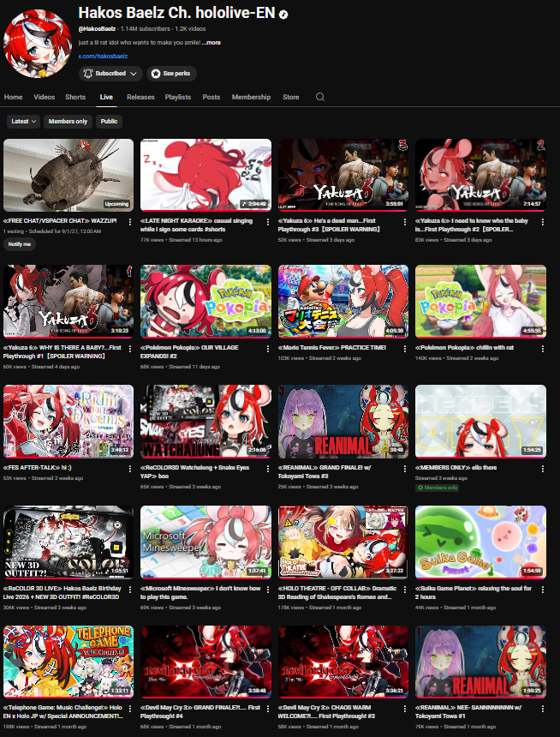Open the Latest sort dropdown

click(x=23, y=122)
